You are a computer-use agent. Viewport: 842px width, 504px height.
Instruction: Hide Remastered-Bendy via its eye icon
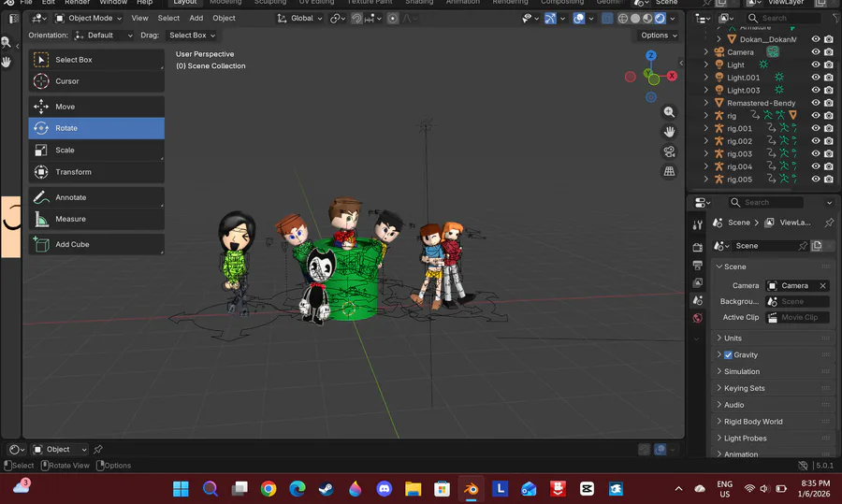click(x=816, y=103)
